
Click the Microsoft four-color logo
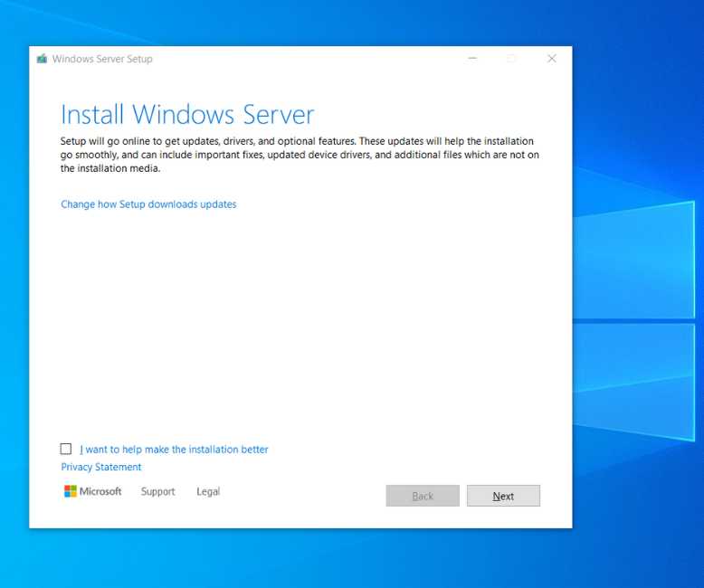[71, 491]
